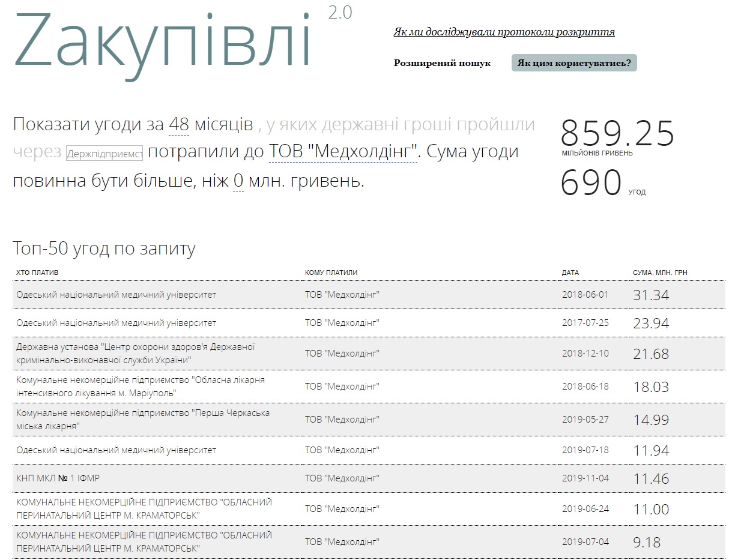
Task: Click the greyed phrase about state money passing through
Action: coord(396,125)
